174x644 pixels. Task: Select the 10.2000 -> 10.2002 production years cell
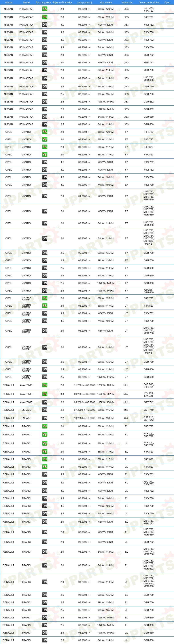click(x=85, y=418)
